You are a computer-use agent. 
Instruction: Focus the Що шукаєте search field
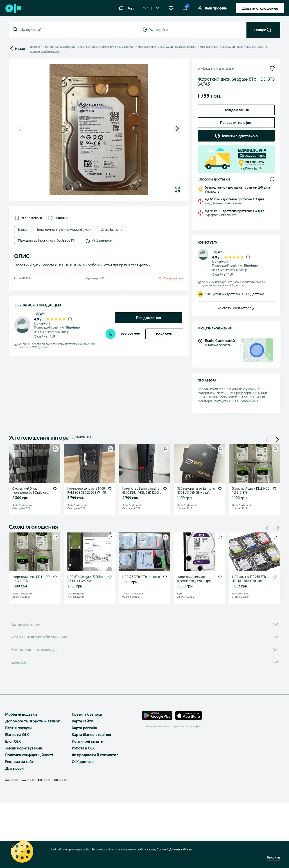coord(73,30)
